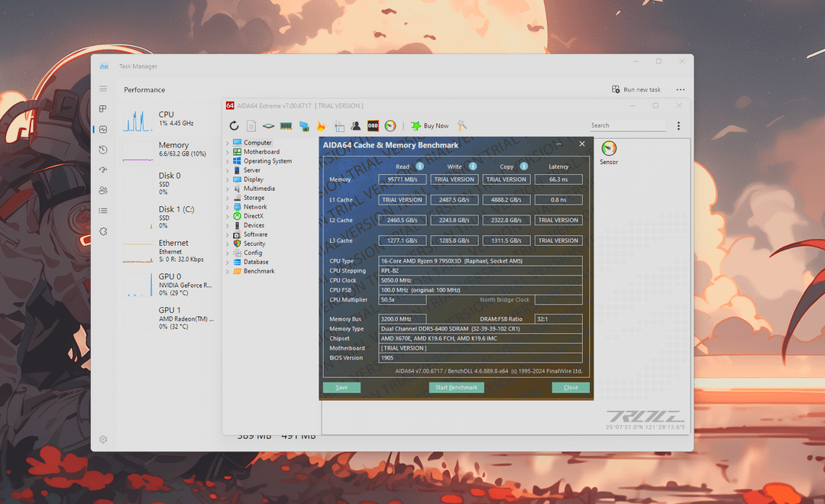825x504 pixels.
Task: Select Disk 1 (C:) in performance list
Action: pyautogui.click(x=168, y=217)
